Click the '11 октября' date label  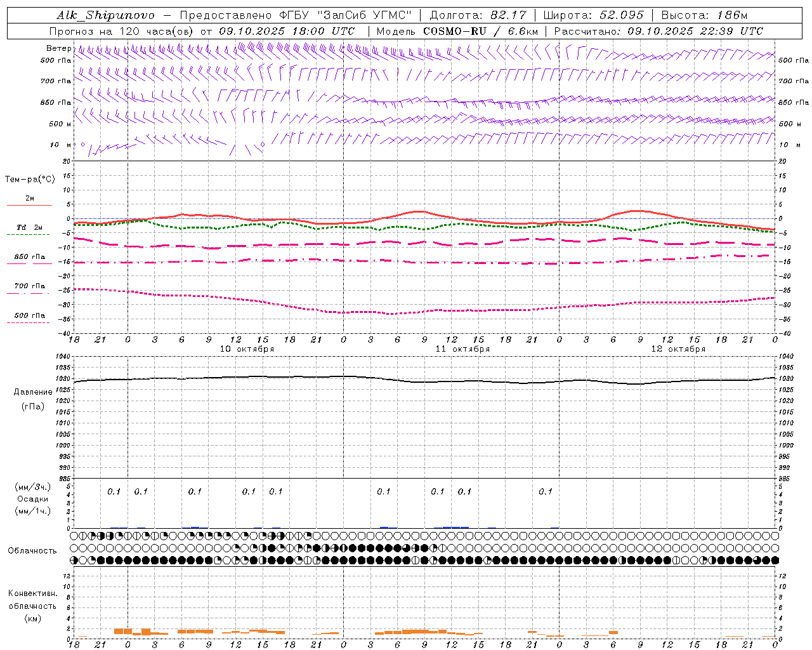[462, 349]
